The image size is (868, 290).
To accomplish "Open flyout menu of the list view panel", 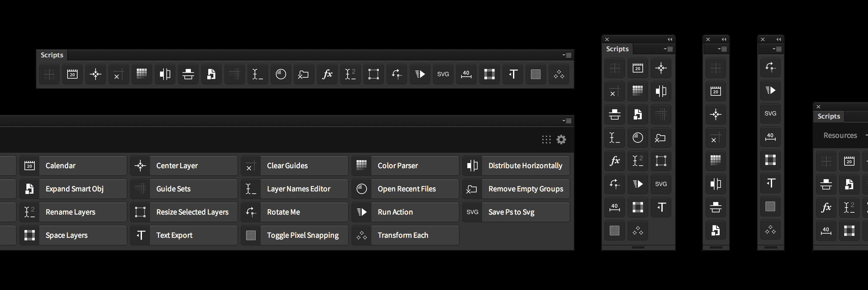I will 567,121.
